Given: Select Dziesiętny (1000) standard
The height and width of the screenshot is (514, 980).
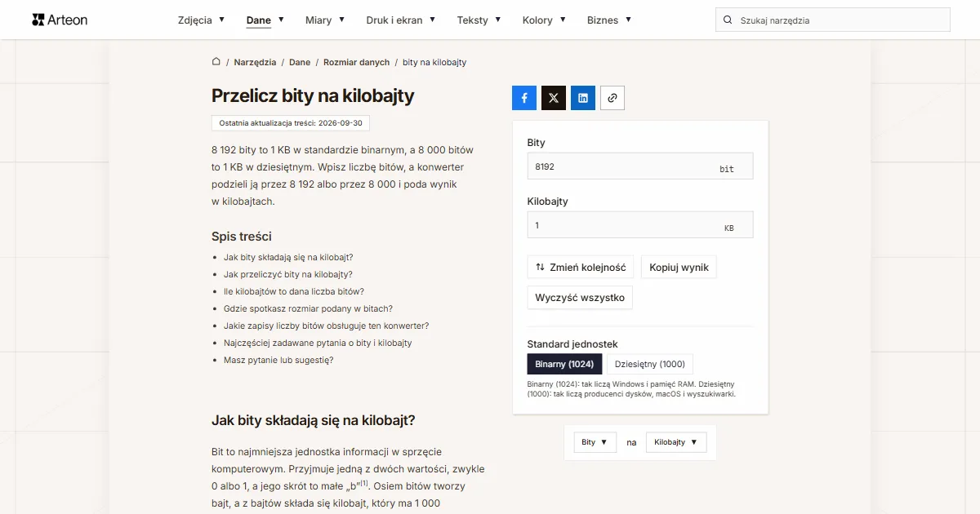Looking at the screenshot, I should (x=650, y=364).
